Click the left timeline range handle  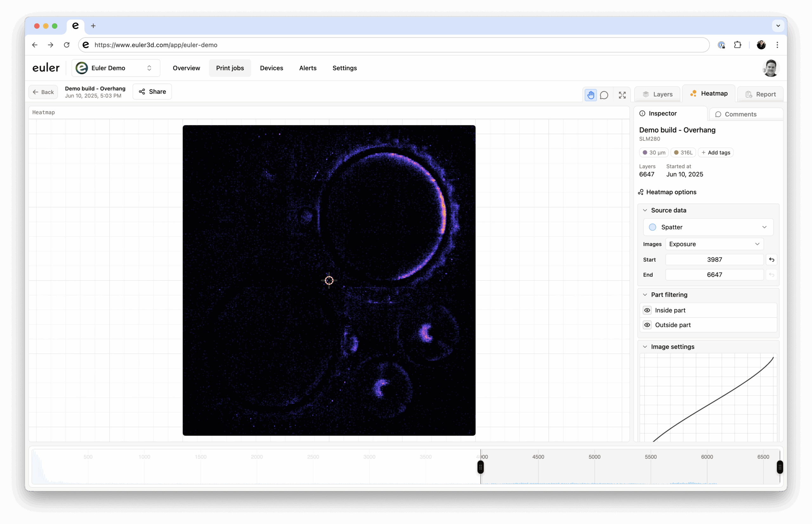pyautogui.click(x=480, y=467)
